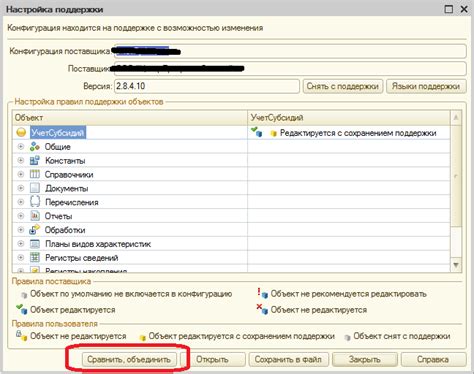Screen dimensions: 474x374
Task: Expand the Справочники tree node
Action: (x=21, y=174)
